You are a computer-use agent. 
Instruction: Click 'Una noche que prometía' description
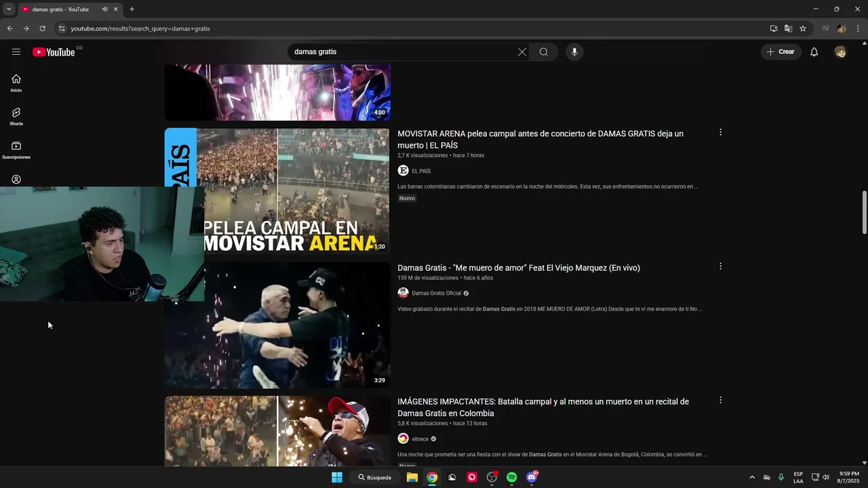[x=552, y=455]
